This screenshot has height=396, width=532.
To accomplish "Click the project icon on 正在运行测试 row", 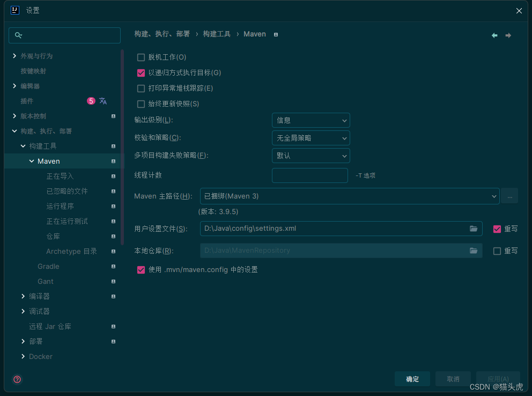I will pyautogui.click(x=113, y=221).
